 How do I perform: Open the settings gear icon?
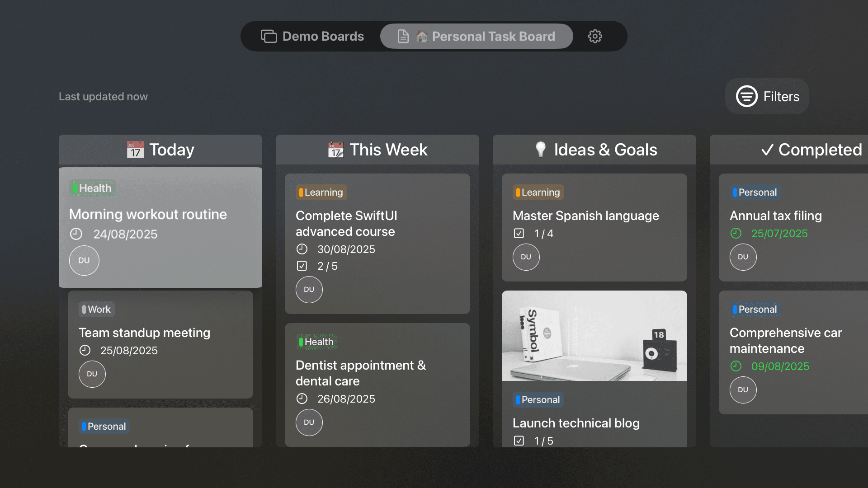click(595, 36)
